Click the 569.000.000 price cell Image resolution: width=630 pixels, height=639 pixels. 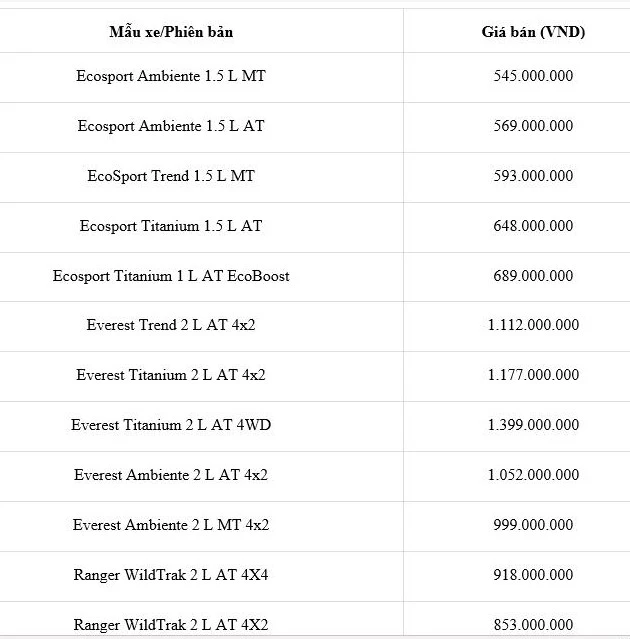click(x=533, y=126)
